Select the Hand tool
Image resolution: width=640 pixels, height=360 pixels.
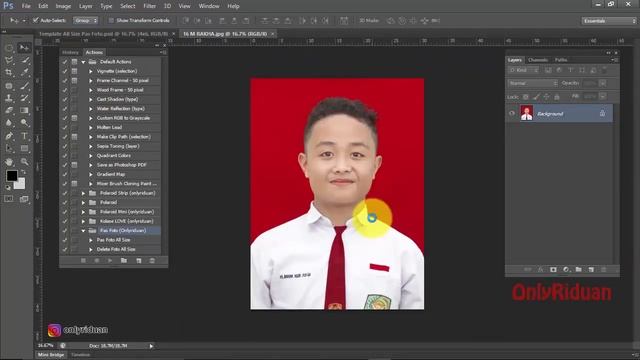[9, 162]
